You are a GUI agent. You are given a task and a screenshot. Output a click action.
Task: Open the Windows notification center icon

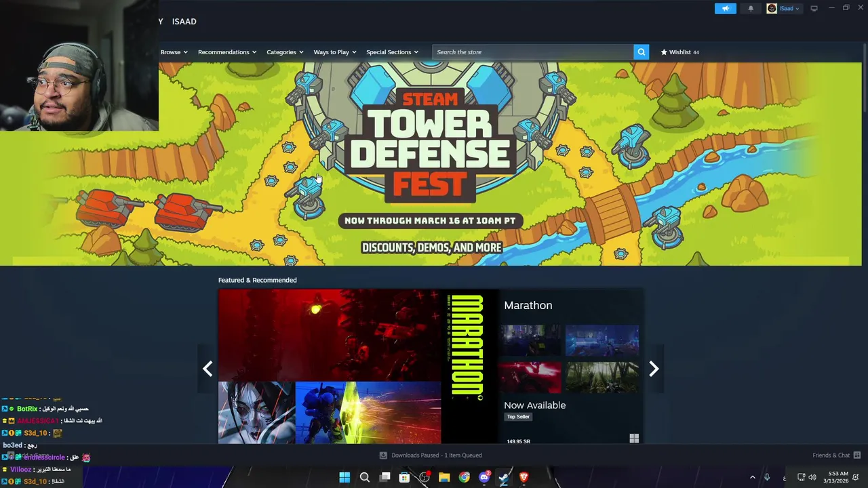tap(856, 477)
